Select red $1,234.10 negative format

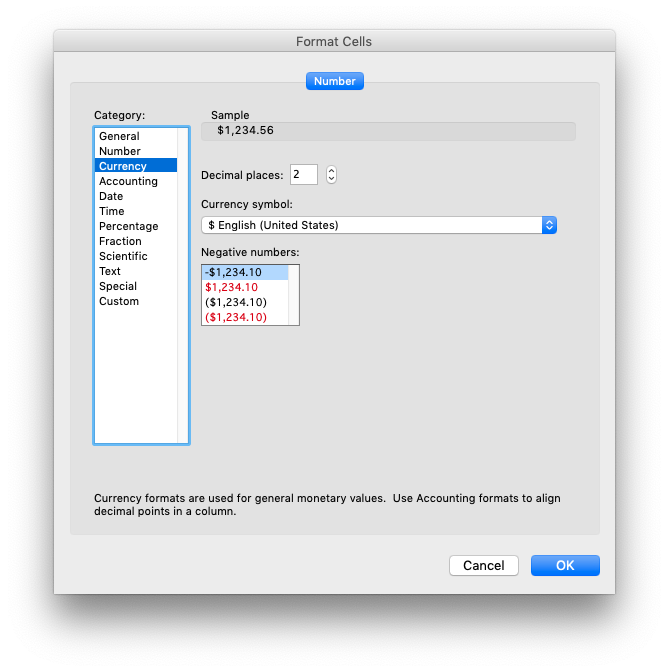click(x=245, y=287)
